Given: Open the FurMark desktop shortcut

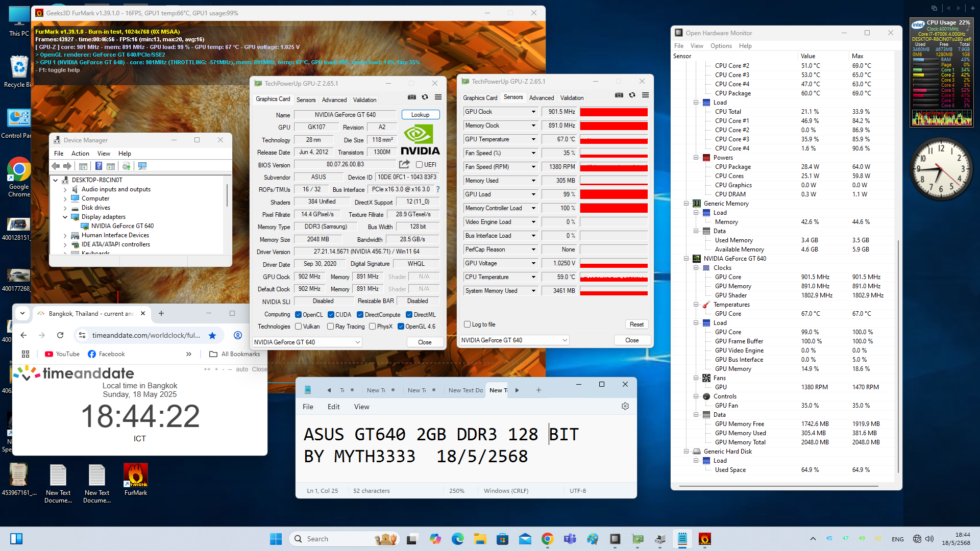Looking at the screenshot, I should pos(136,479).
